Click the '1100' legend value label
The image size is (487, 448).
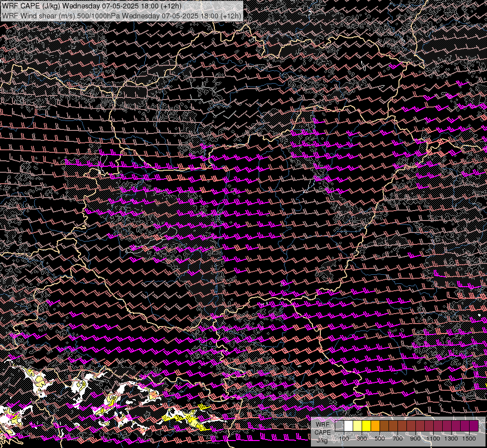click(x=433, y=439)
